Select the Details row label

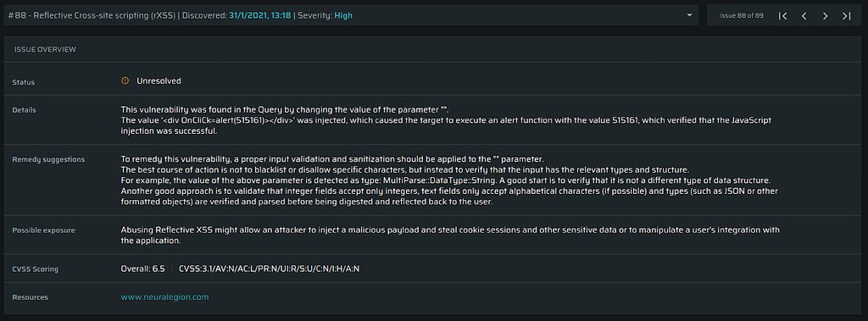coord(24,110)
